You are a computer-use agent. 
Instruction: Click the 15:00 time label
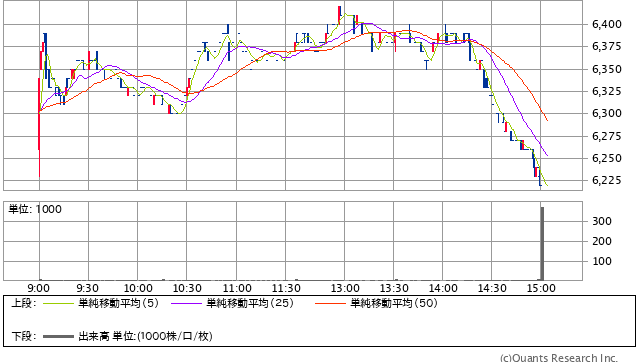click(541, 288)
